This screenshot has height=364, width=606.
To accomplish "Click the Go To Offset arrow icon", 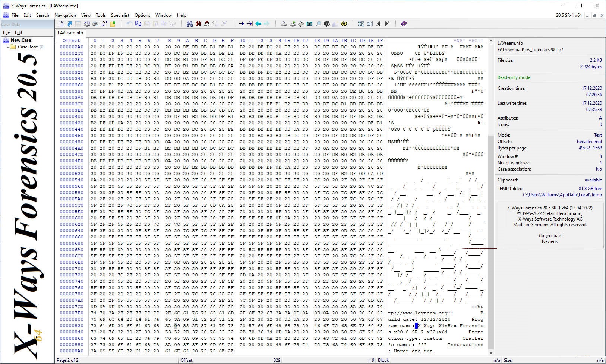I will click(x=241, y=24).
